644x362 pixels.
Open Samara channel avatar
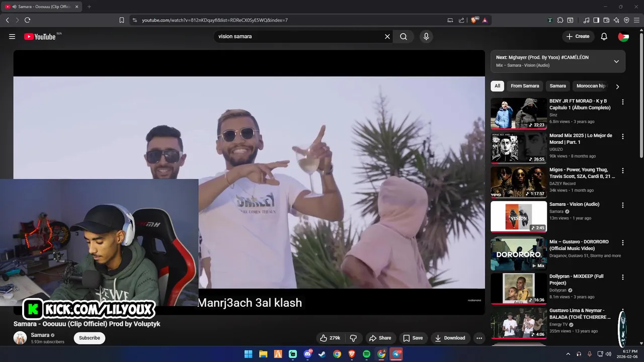tap(20, 338)
